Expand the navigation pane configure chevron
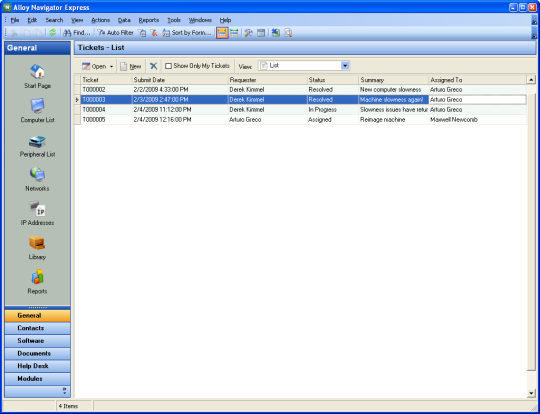This screenshot has width=540, height=414. click(x=64, y=391)
